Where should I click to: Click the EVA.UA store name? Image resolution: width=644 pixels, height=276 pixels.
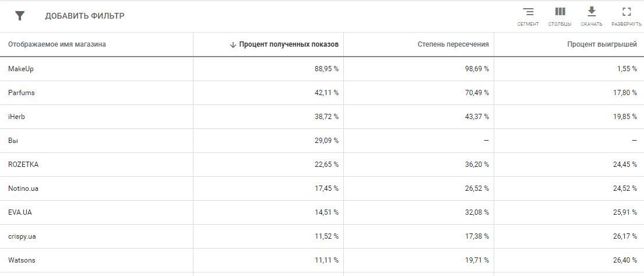20,212
